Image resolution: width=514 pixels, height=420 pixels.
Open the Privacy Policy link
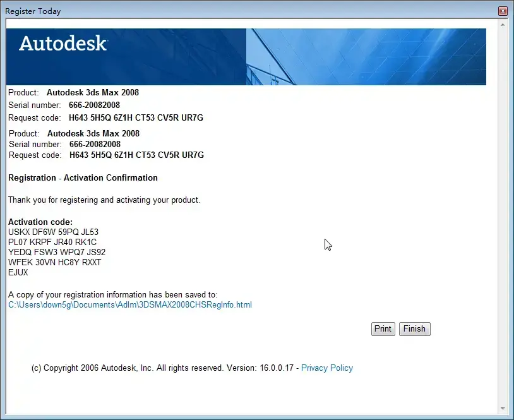click(327, 368)
